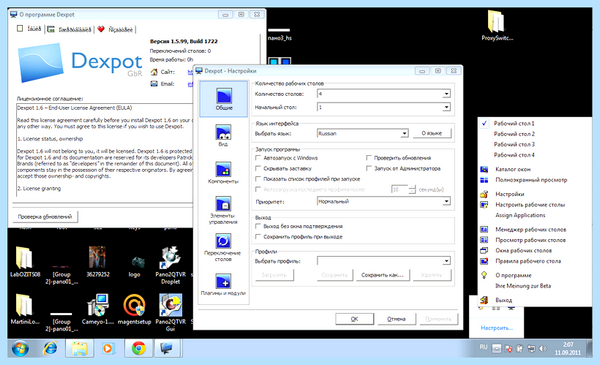This screenshot has width=600, height=365.
Task: Open the Элементы управления settings category
Action: pyautogui.click(x=223, y=210)
